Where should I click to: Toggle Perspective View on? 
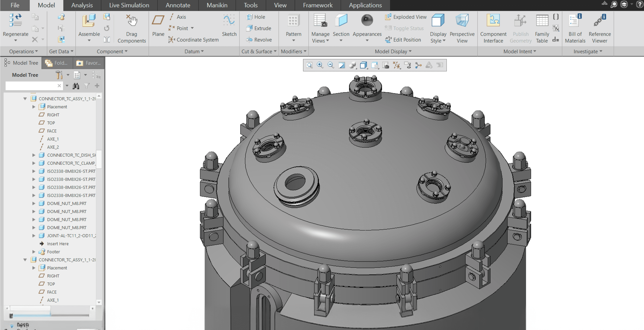[462, 20]
